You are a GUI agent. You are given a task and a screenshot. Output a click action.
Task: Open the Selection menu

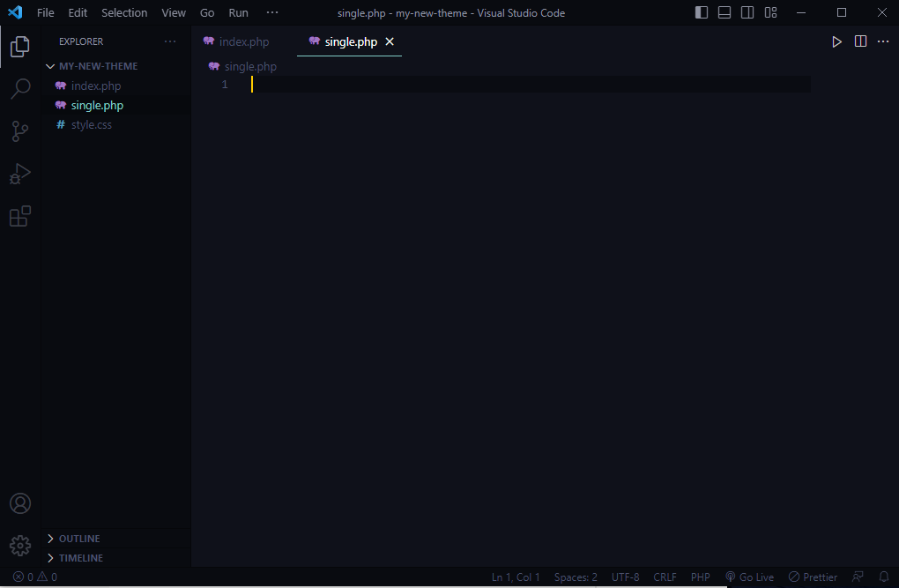pyautogui.click(x=124, y=12)
